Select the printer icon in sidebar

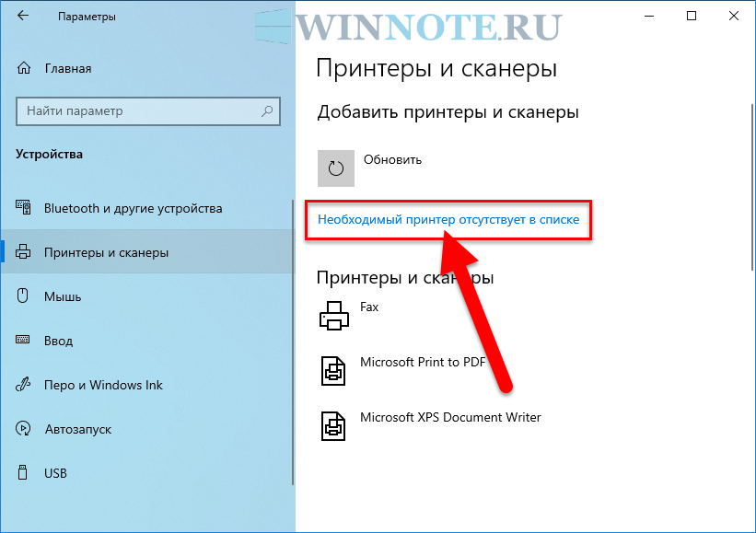click(23, 252)
